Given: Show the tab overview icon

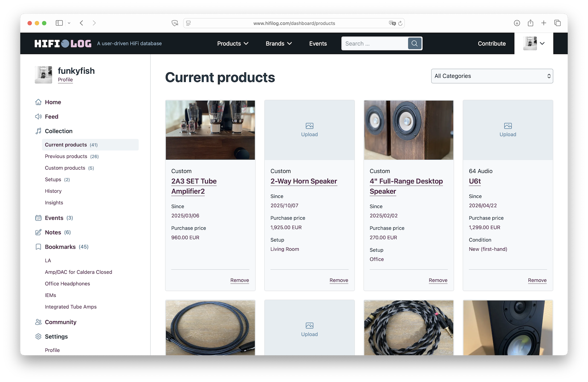Looking at the screenshot, I should click(558, 23).
